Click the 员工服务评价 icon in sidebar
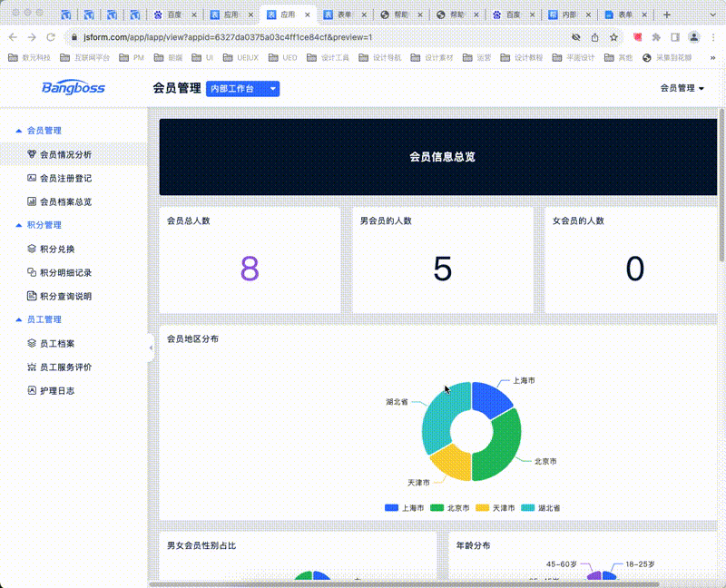The width and height of the screenshot is (726, 588). point(32,367)
